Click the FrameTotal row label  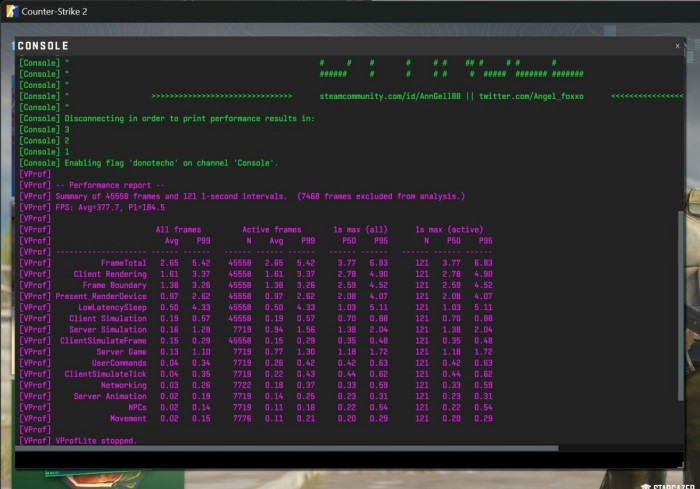(123, 263)
